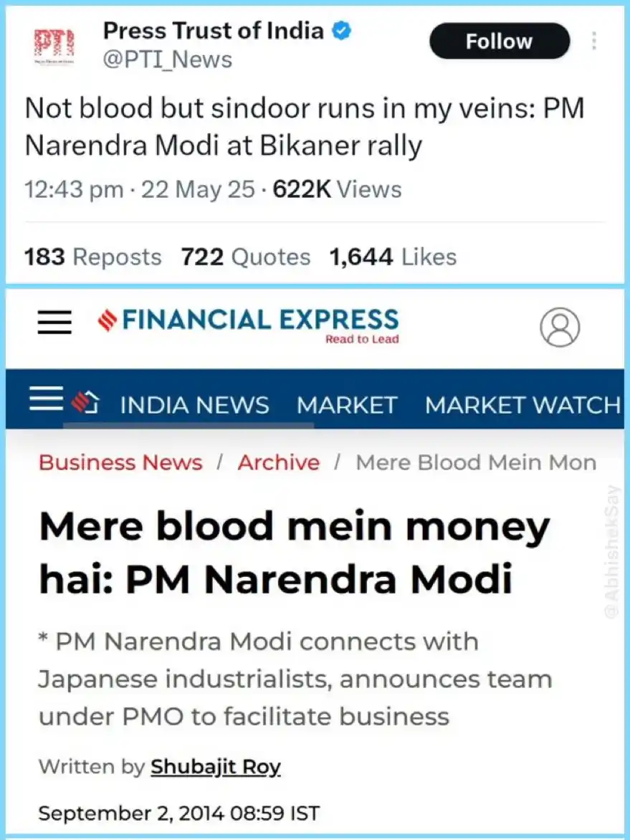The width and height of the screenshot is (630, 840).
Task: Go to Business News breadcrumb
Action: (120, 462)
